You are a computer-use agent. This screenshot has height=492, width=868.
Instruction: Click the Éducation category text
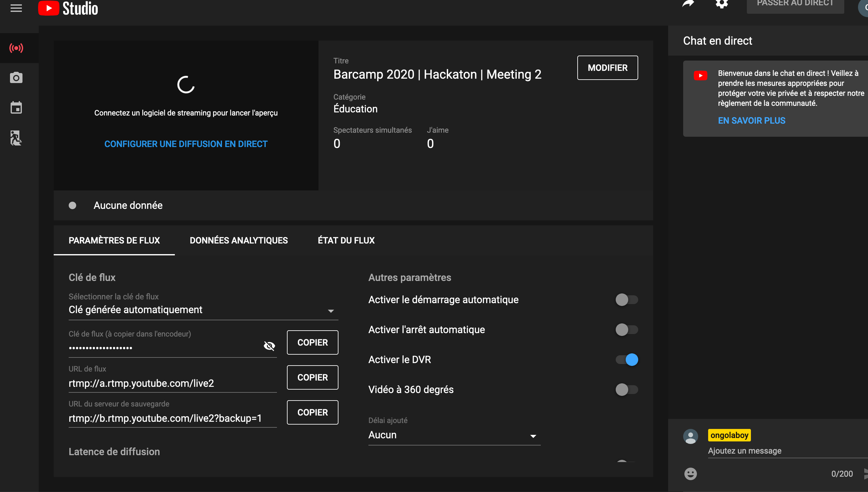tap(355, 109)
